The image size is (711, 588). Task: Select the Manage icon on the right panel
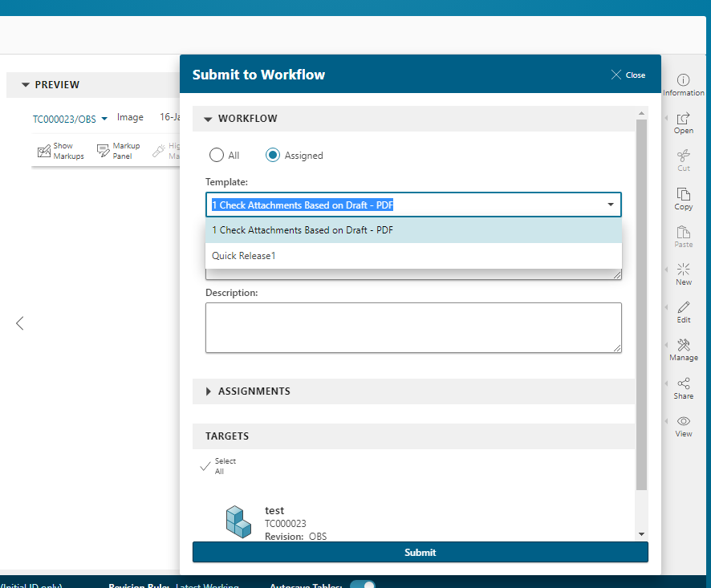(683, 350)
